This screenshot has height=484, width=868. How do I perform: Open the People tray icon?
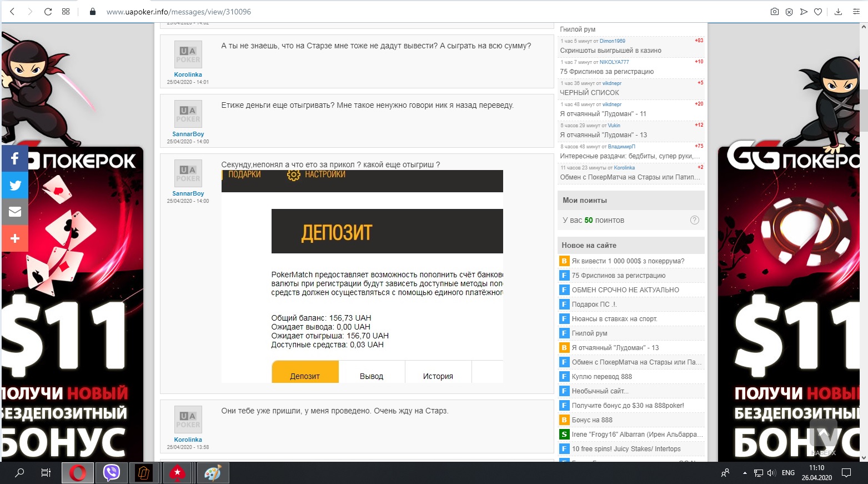pos(725,473)
